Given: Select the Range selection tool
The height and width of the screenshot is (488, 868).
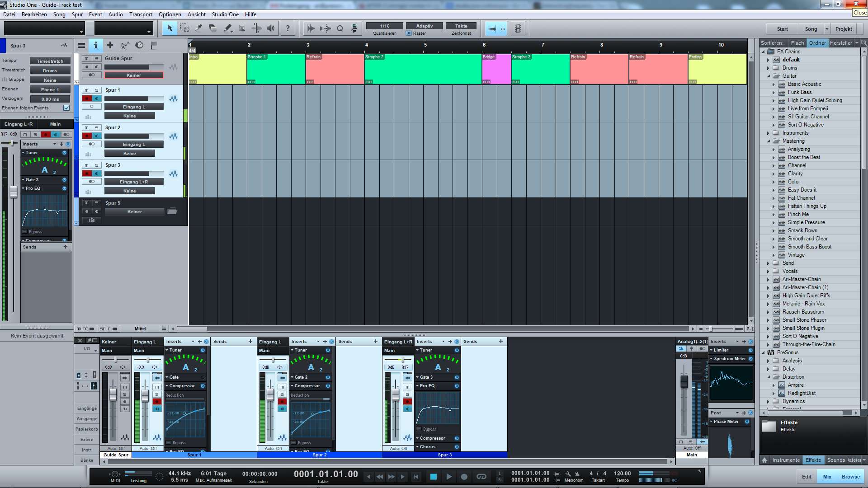Looking at the screenshot, I should (x=184, y=28).
